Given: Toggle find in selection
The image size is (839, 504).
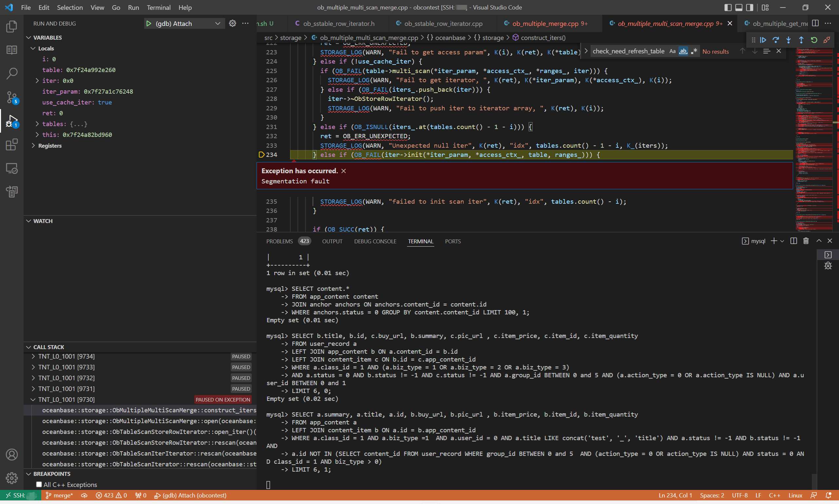Looking at the screenshot, I should pyautogui.click(x=766, y=51).
